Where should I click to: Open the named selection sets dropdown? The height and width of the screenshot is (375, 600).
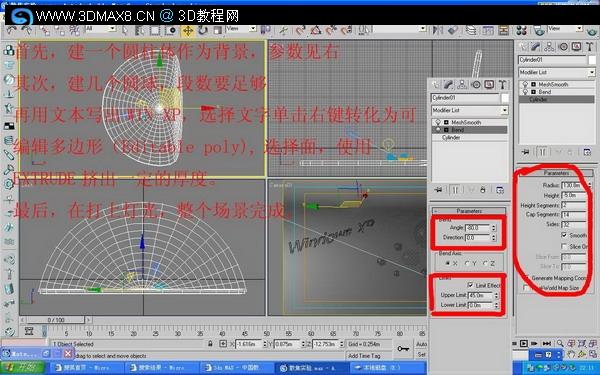pos(422,29)
